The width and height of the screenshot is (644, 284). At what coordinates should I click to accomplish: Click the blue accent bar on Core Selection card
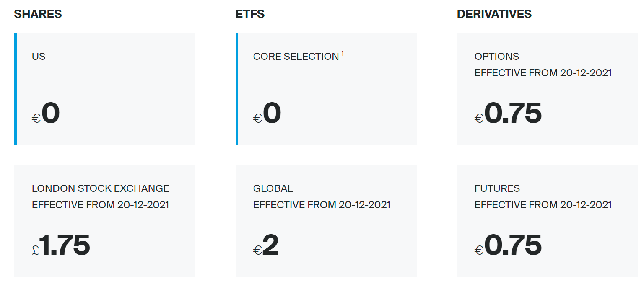tap(237, 89)
